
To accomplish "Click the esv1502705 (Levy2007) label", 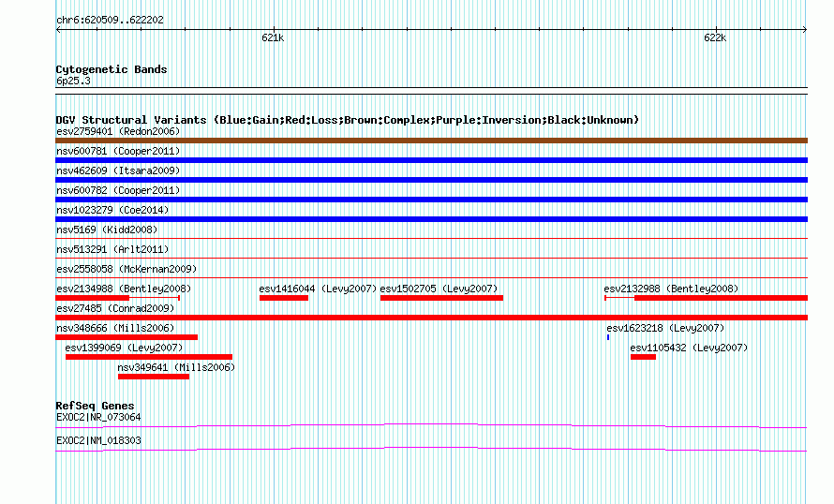I will pyautogui.click(x=439, y=289).
